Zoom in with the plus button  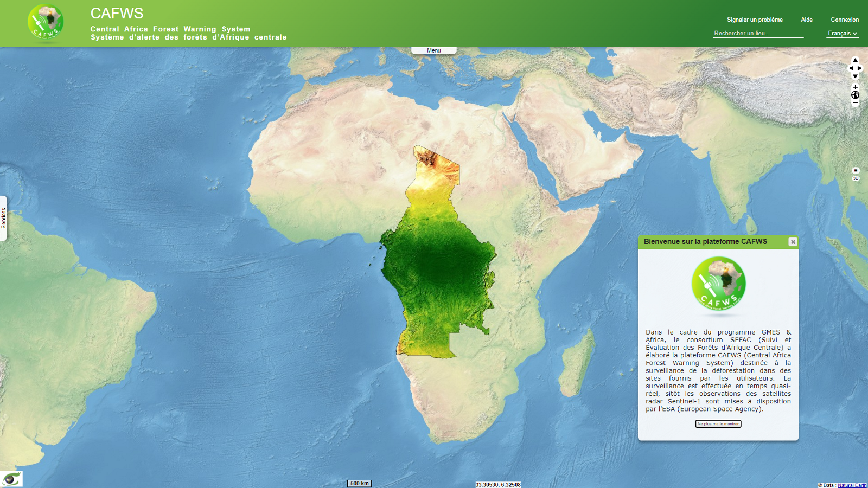(855, 87)
